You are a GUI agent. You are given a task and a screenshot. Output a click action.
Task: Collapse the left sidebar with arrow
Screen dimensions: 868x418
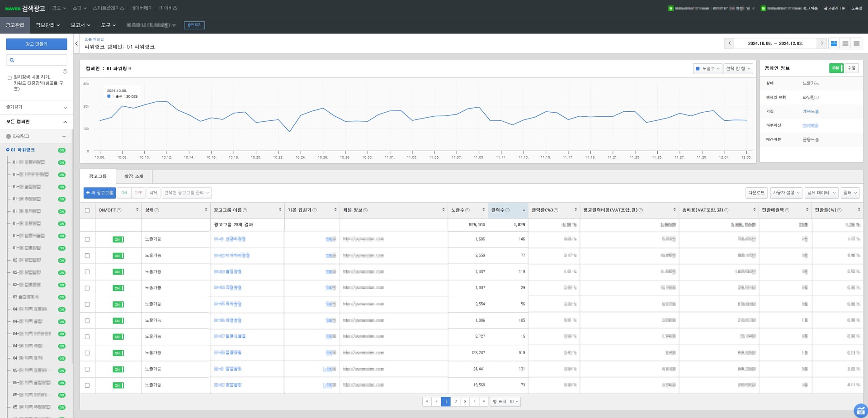tap(76, 44)
